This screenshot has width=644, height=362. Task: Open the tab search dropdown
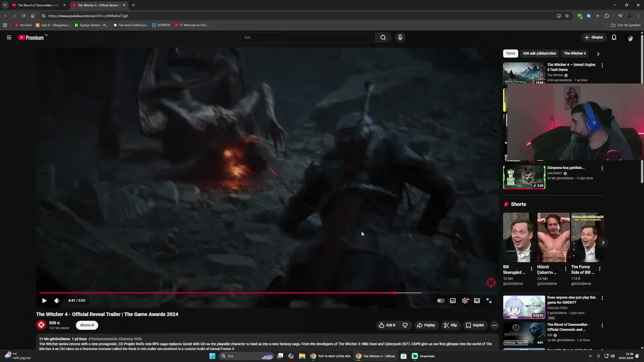(5, 5)
